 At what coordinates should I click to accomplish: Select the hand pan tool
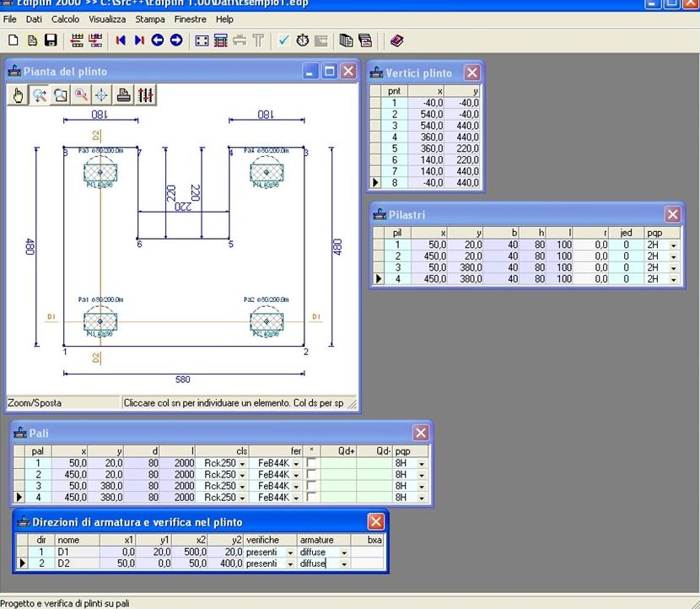tap(19, 95)
